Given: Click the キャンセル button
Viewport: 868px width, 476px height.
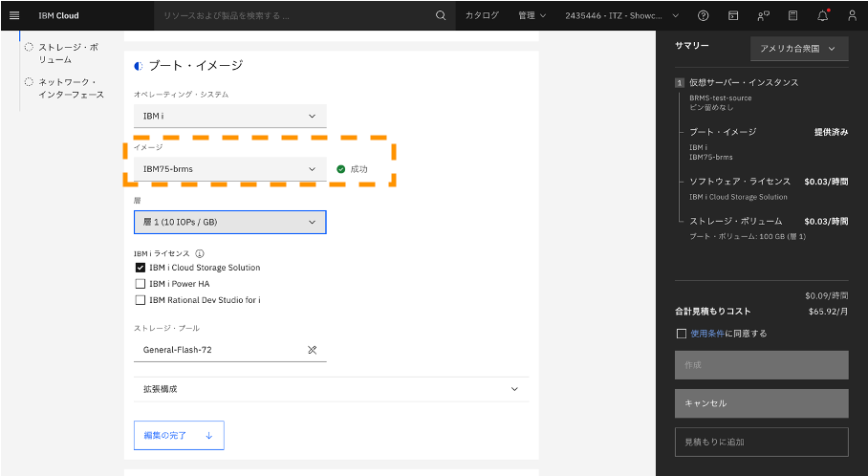Looking at the screenshot, I should (762, 403).
